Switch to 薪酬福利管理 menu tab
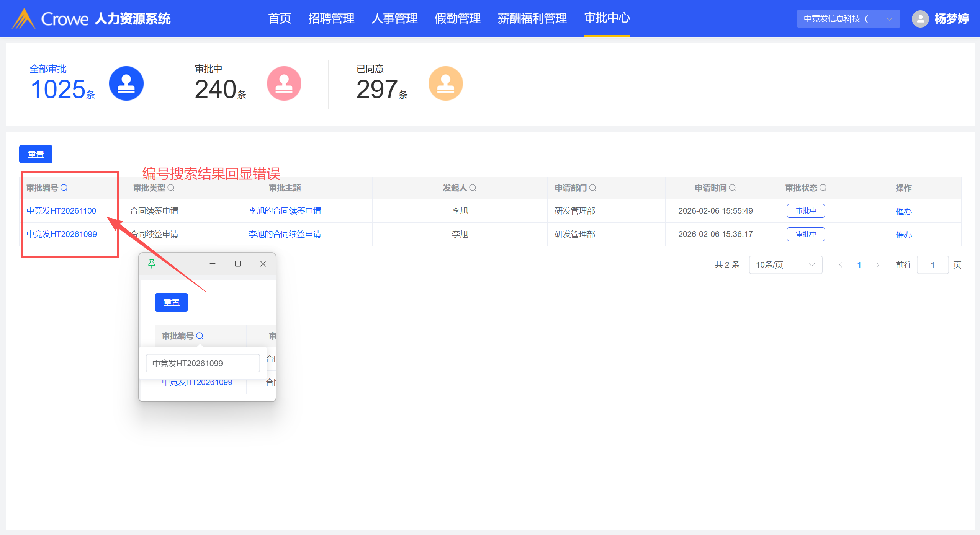This screenshot has height=535, width=980. (532, 18)
